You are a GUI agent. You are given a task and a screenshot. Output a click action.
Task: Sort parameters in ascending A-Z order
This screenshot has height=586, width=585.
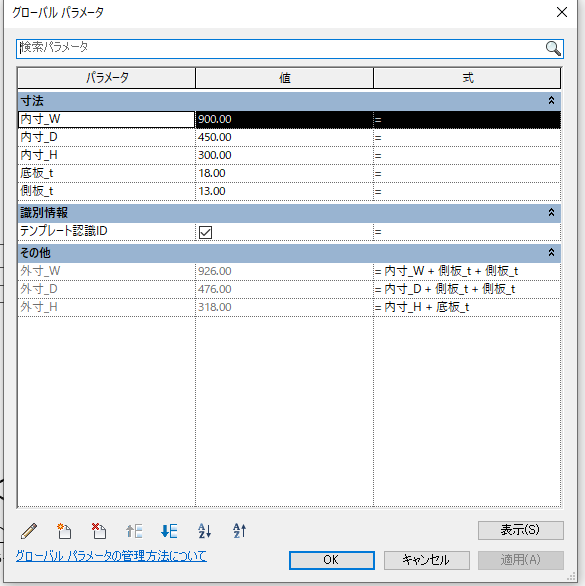pyautogui.click(x=204, y=531)
